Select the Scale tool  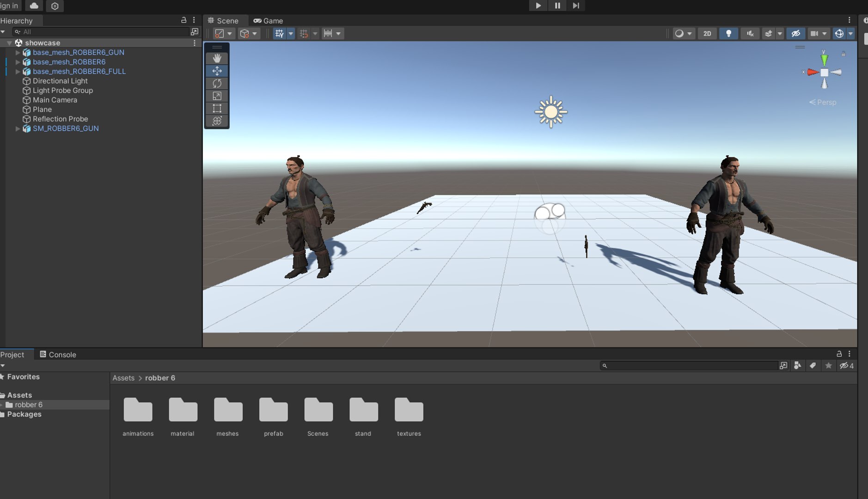[x=217, y=96]
